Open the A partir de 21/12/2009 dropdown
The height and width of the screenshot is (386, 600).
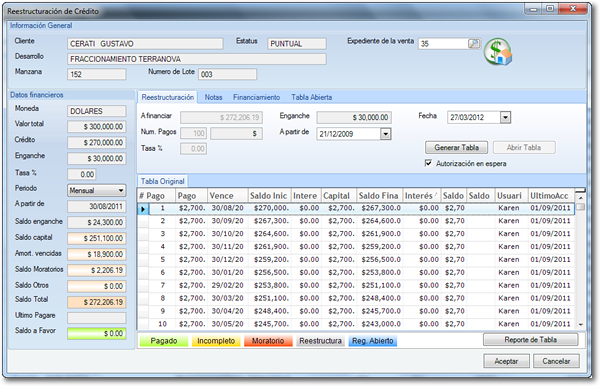point(386,134)
